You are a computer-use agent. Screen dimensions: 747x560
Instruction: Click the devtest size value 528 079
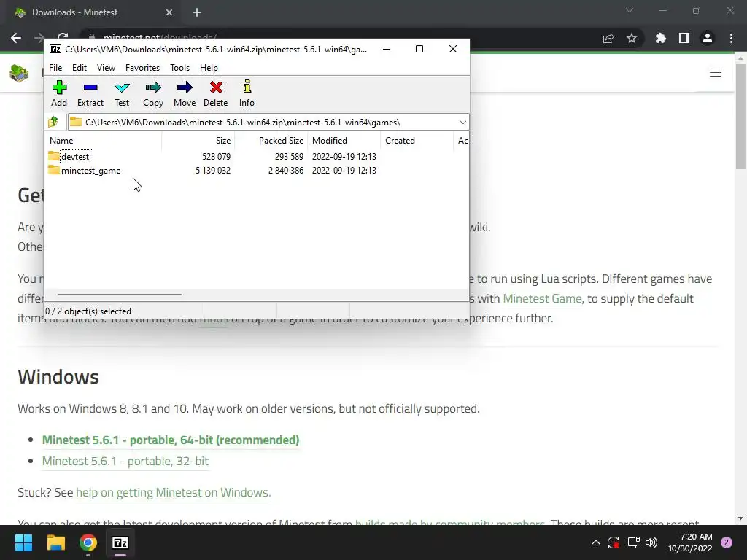[216, 157]
